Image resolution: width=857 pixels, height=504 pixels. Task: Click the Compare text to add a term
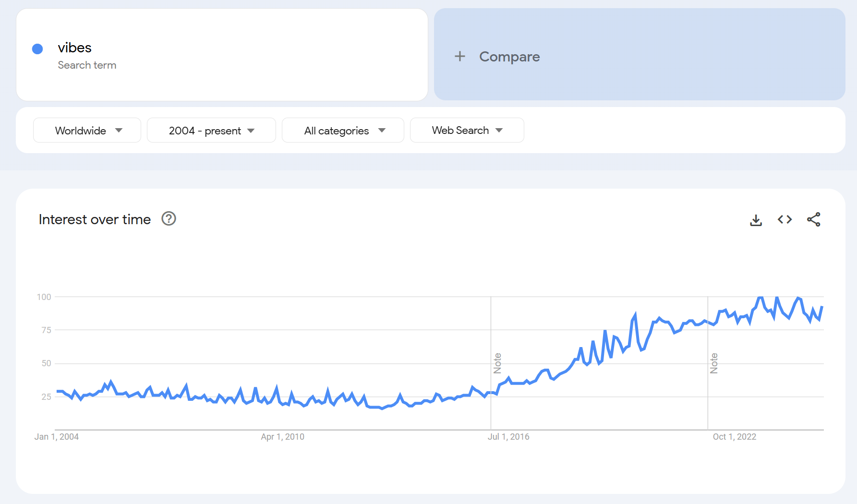tap(509, 57)
